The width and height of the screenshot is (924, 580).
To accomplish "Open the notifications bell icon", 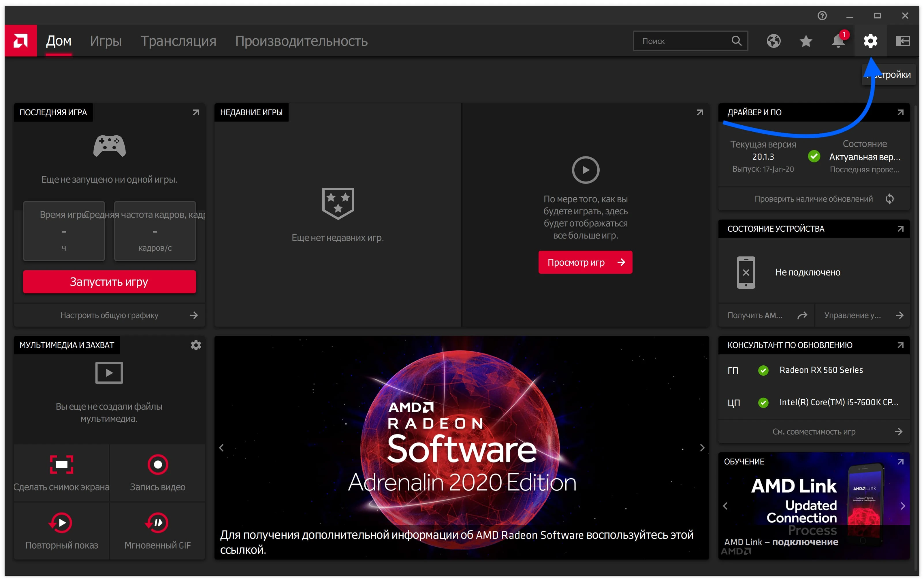I will [838, 41].
